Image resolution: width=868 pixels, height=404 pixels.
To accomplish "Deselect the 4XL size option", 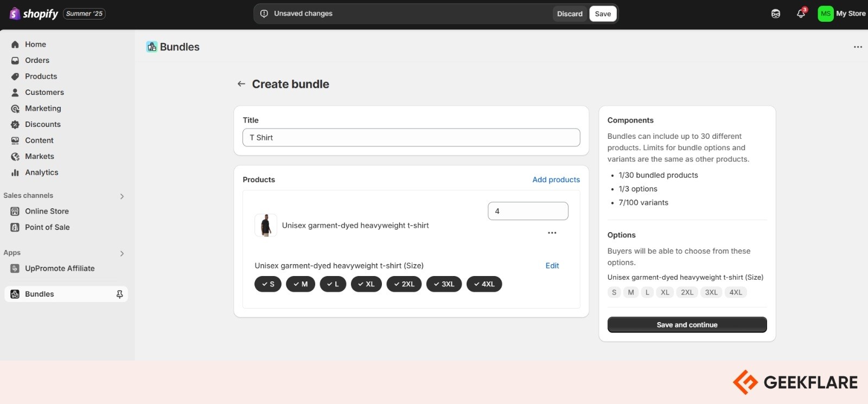I will point(484,284).
